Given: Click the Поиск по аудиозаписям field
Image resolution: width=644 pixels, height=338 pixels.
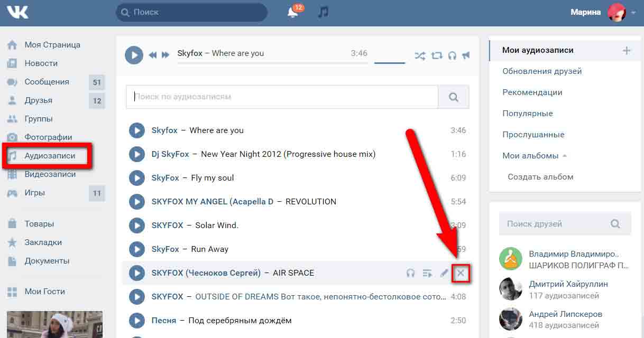Looking at the screenshot, I should 282,97.
